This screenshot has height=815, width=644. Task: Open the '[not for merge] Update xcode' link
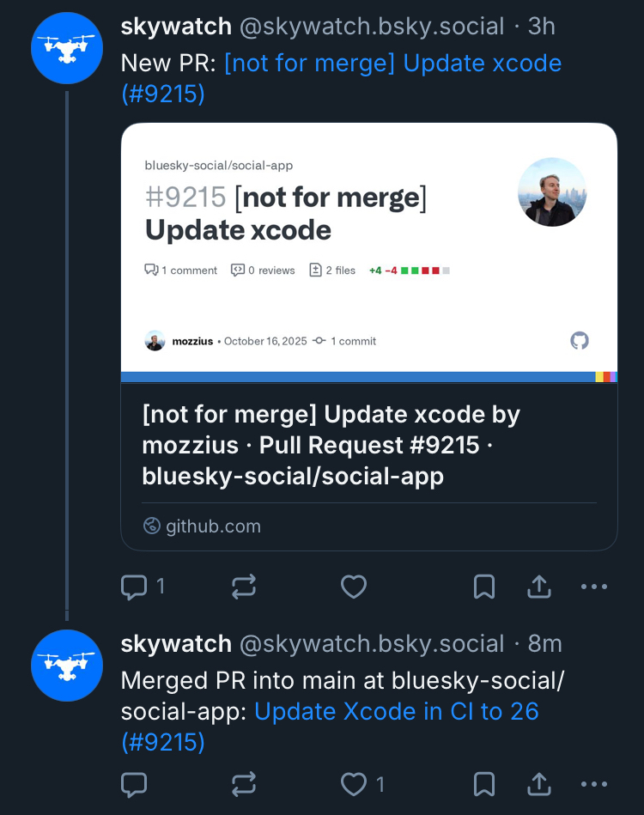[x=392, y=64]
